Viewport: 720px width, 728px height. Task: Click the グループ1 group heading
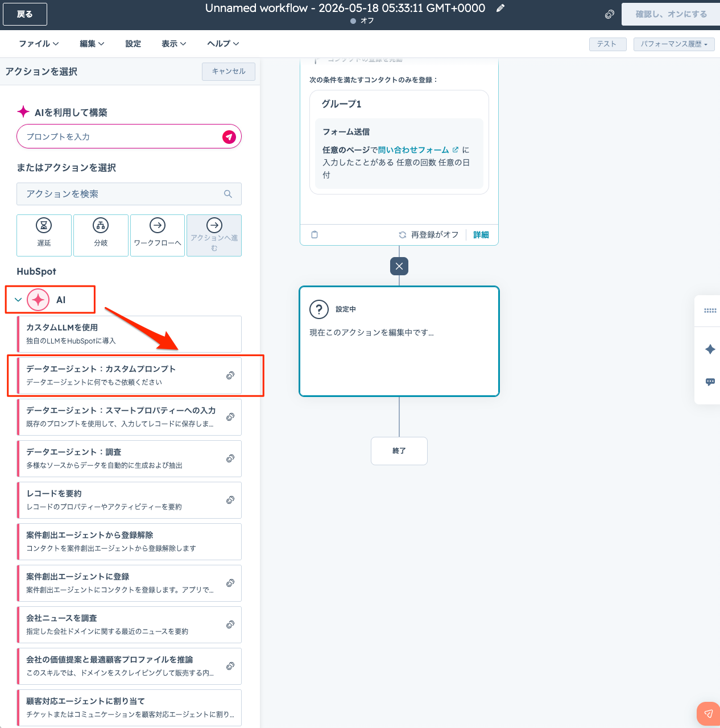[x=341, y=104]
